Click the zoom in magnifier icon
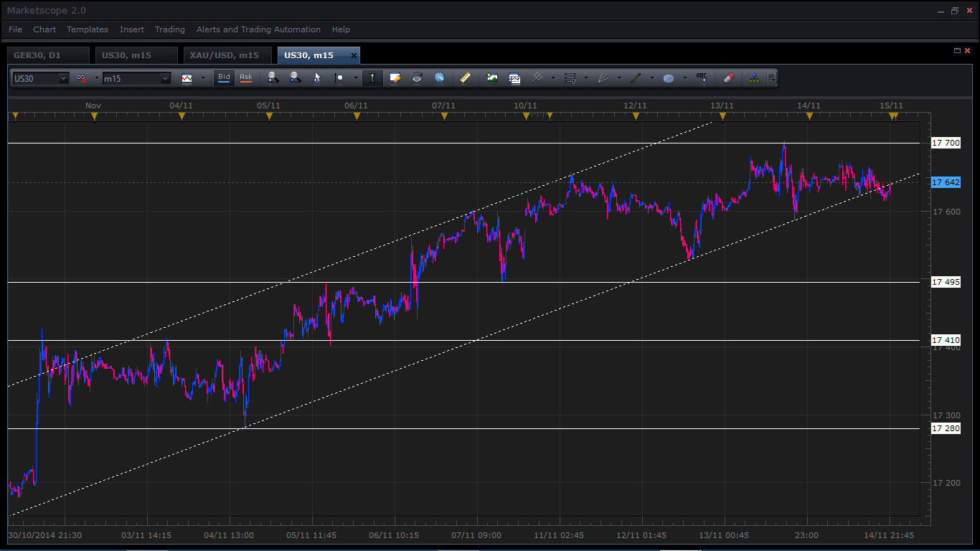The height and width of the screenshot is (551, 980). (x=273, y=78)
